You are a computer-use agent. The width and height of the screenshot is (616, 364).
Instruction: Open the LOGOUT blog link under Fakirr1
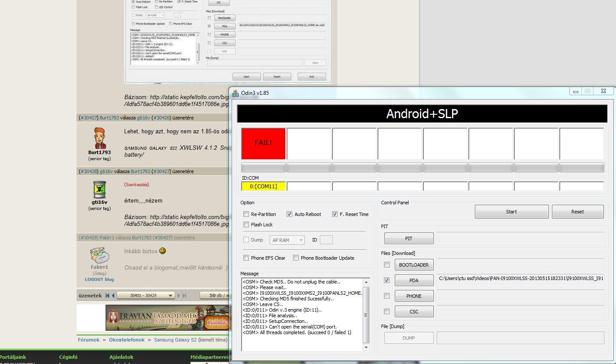click(100, 280)
